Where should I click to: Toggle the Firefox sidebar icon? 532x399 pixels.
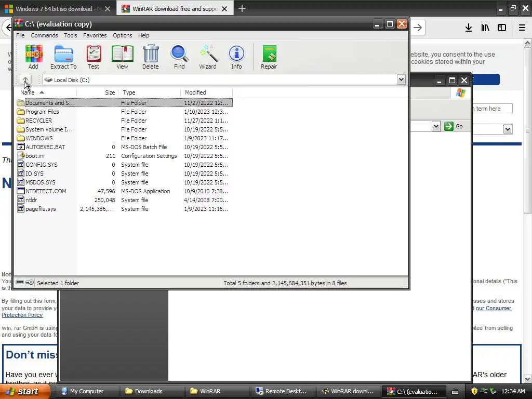[x=502, y=28]
